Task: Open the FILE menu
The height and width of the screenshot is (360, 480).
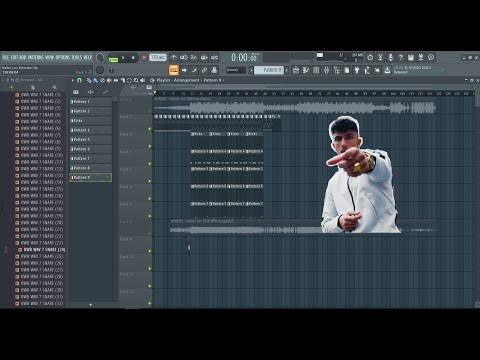Action: [6, 57]
